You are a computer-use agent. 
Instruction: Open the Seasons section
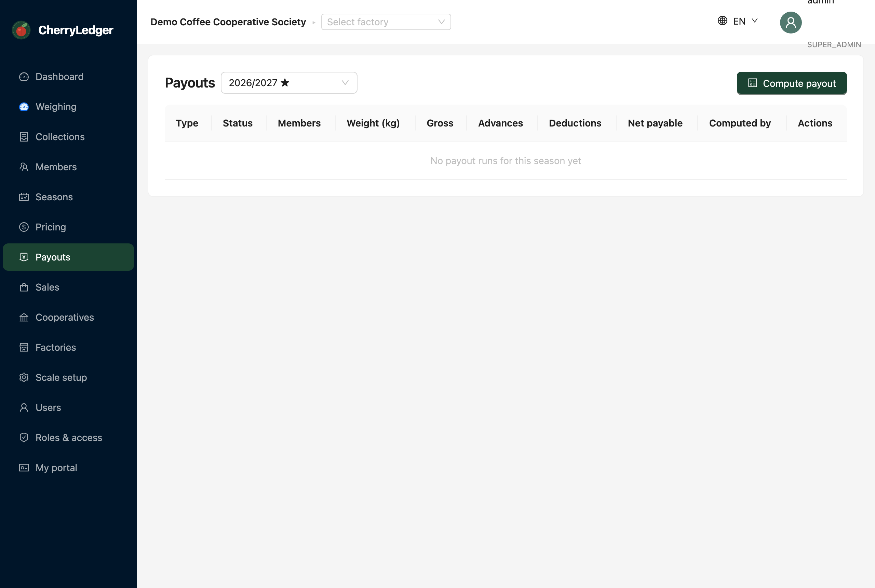click(x=68, y=197)
